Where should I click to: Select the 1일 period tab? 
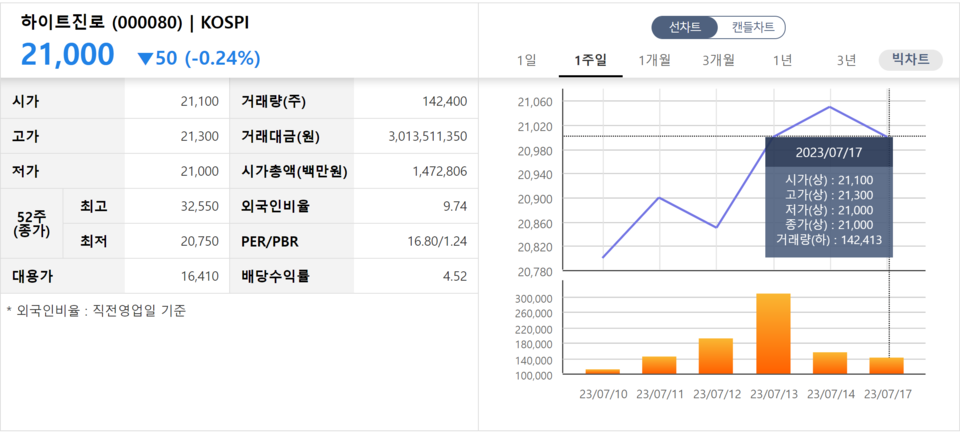pyautogui.click(x=527, y=60)
